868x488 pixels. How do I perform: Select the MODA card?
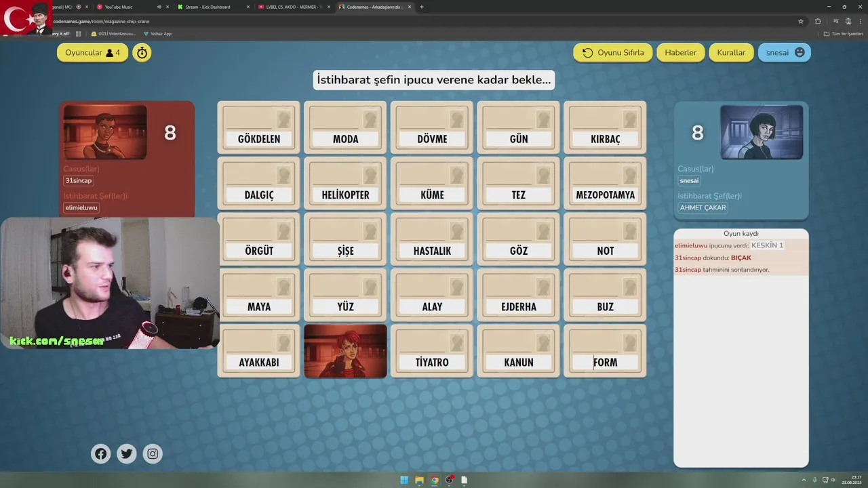345,127
